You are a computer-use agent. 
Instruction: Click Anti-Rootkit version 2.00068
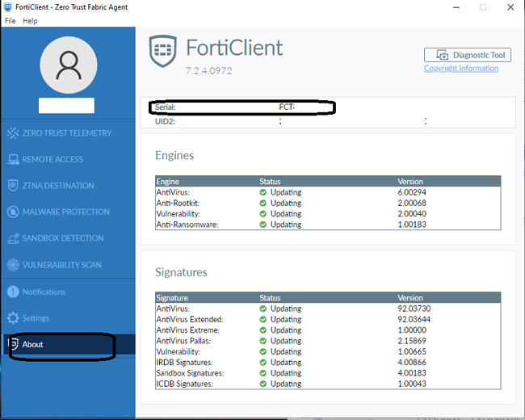pyautogui.click(x=412, y=203)
